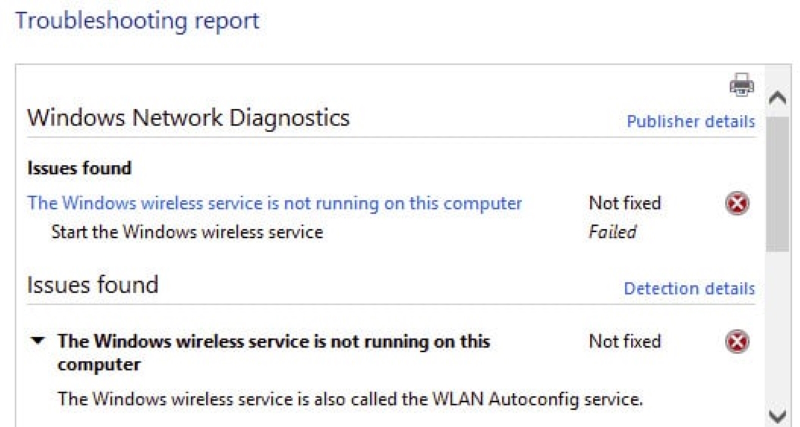
Task: Click the WLAN Autoconfig description sentence
Action: 350,398
